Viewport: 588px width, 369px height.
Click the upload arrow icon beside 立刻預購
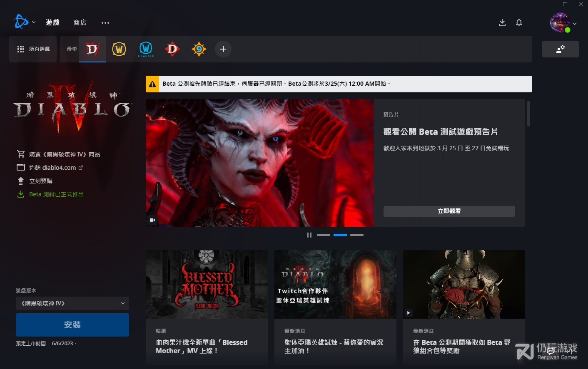(21, 181)
